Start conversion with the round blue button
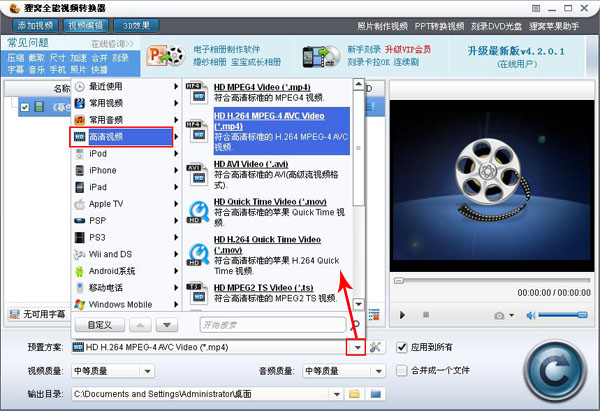The height and width of the screenshot is (411, 600). [555, 371]
